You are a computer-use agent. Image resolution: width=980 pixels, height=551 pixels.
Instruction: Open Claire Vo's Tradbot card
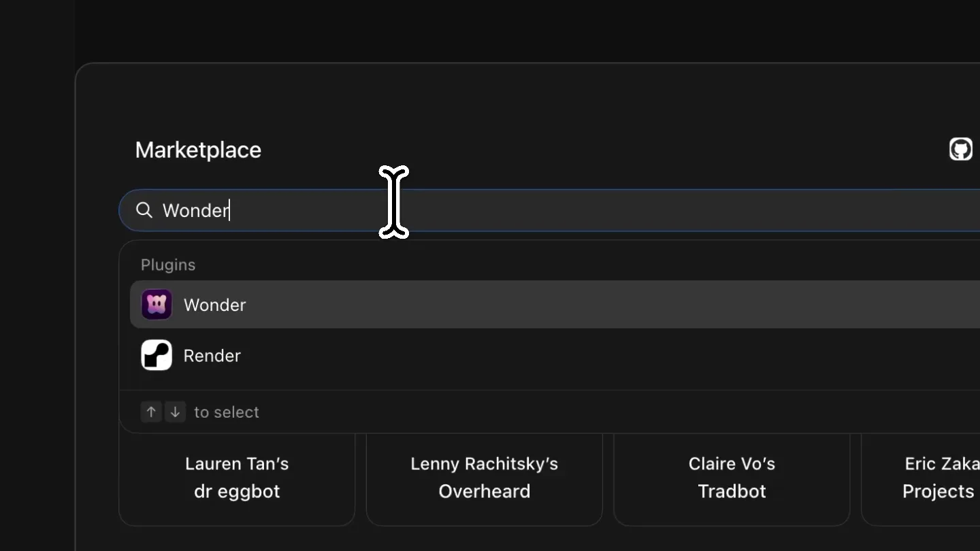click(732, 479)
